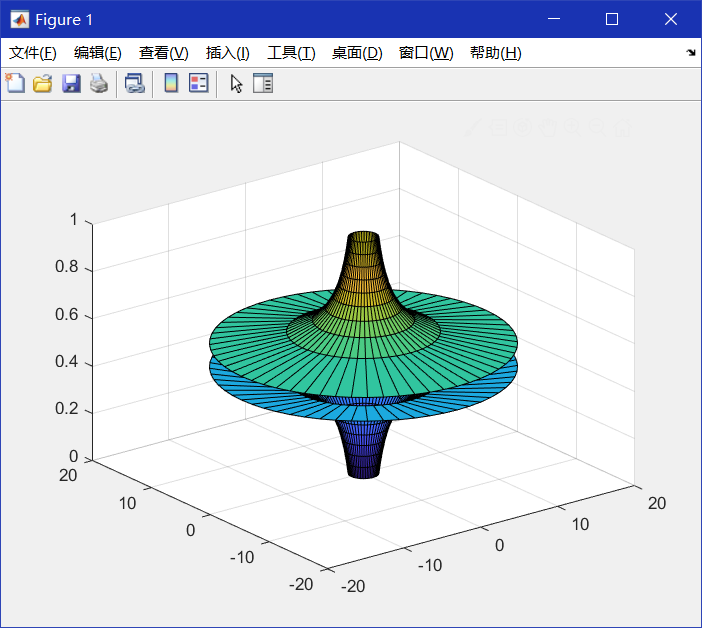
Task: Dock the figure using the menu bar arrow
Action: 691,53
